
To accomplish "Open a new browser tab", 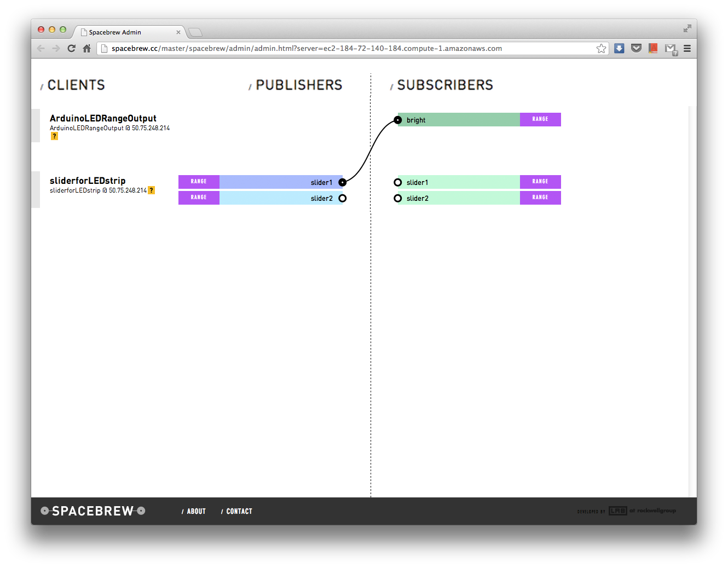I will (195, 32).
